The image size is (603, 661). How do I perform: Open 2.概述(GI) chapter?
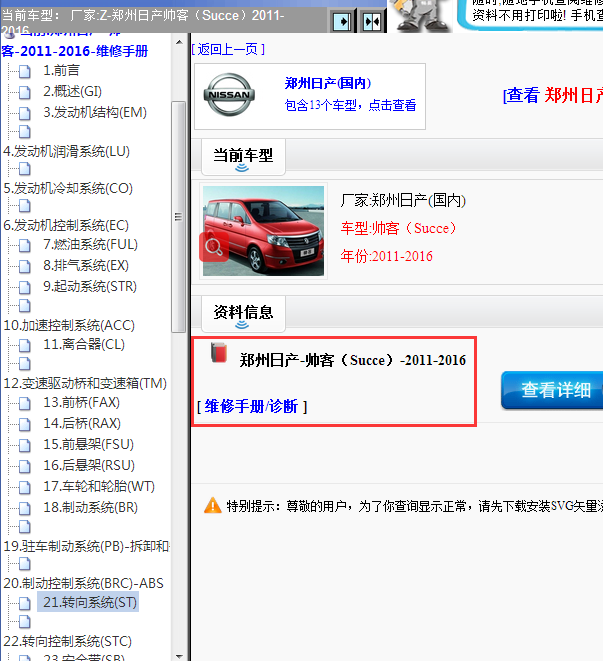72,91
